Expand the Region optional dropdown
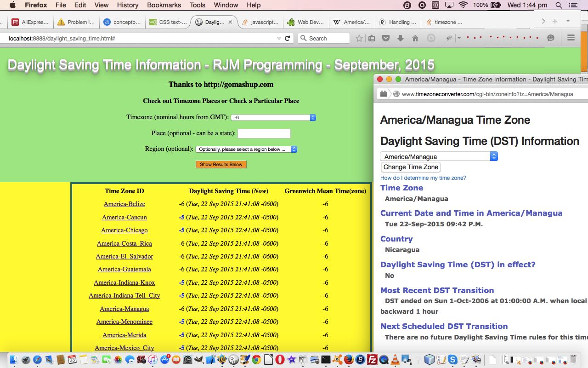 [246, 149]
